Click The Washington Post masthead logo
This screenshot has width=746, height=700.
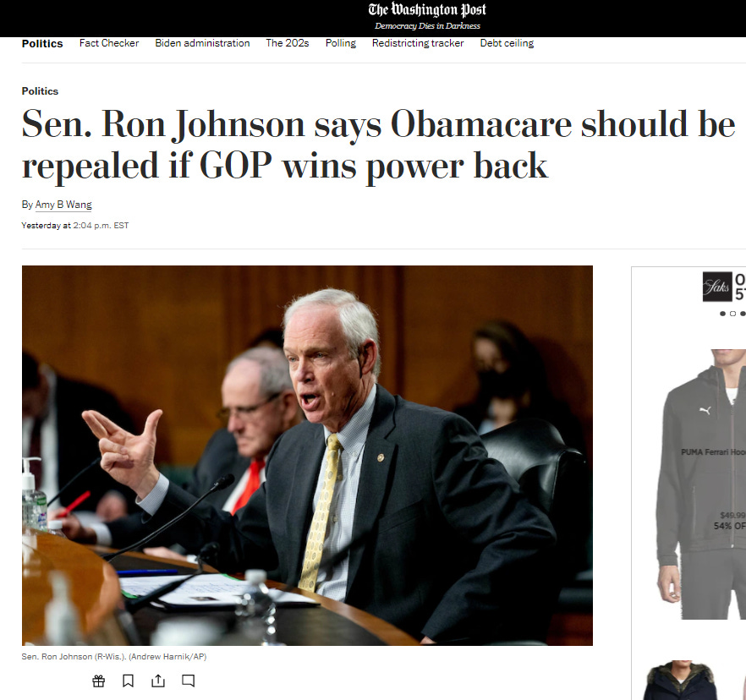pyautogui.click(x=427, y=10)
